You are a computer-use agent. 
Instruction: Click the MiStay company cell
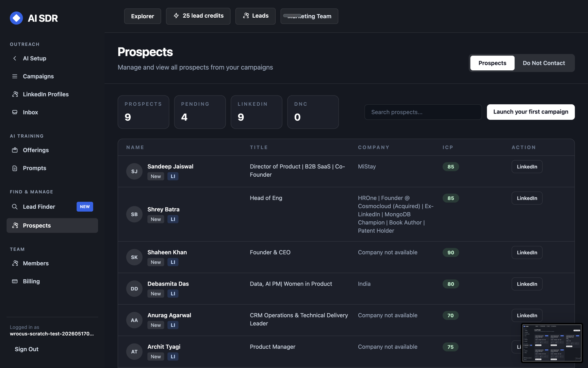tap(367, 166)
